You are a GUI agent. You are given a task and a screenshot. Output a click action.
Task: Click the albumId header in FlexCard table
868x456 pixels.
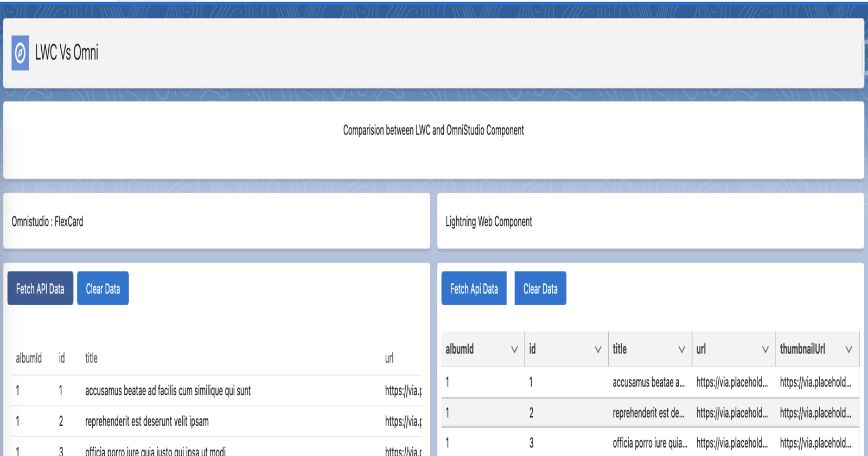(x=29, y=358)
